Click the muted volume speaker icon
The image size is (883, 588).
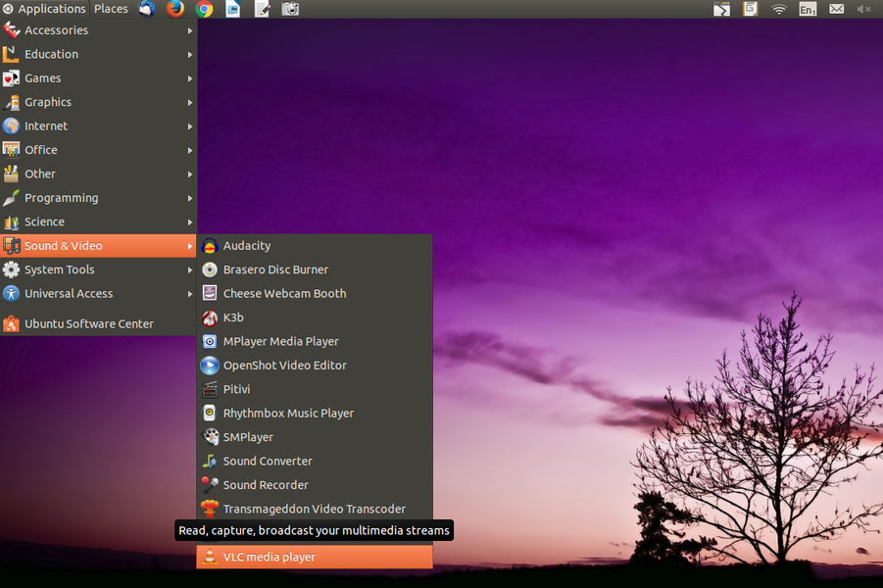pyautogui.click(x=863, y=9)
